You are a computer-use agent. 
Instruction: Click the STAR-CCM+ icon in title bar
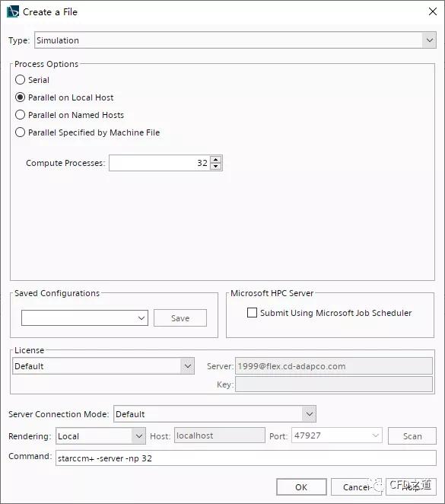(13, 12)
